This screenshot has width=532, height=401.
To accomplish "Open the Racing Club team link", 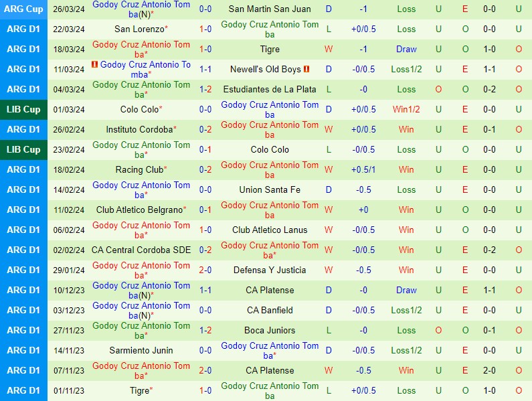I will tap(139, 169).
